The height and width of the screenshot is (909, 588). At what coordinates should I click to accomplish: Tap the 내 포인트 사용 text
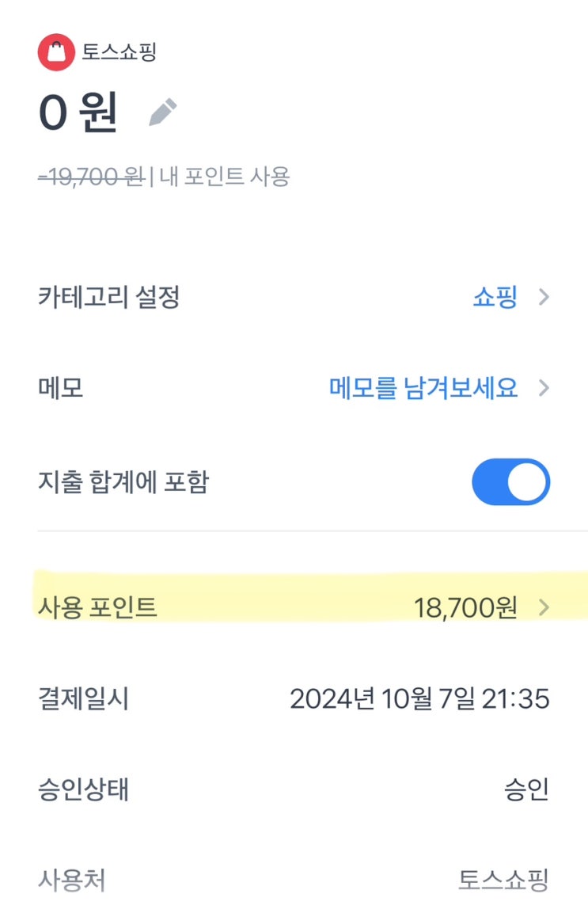(225, 177)
